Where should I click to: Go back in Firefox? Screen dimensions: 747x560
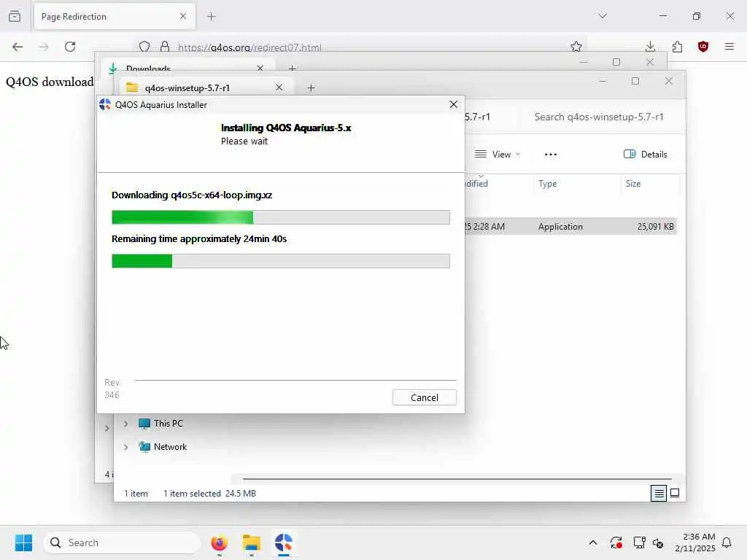coord(18,47)
